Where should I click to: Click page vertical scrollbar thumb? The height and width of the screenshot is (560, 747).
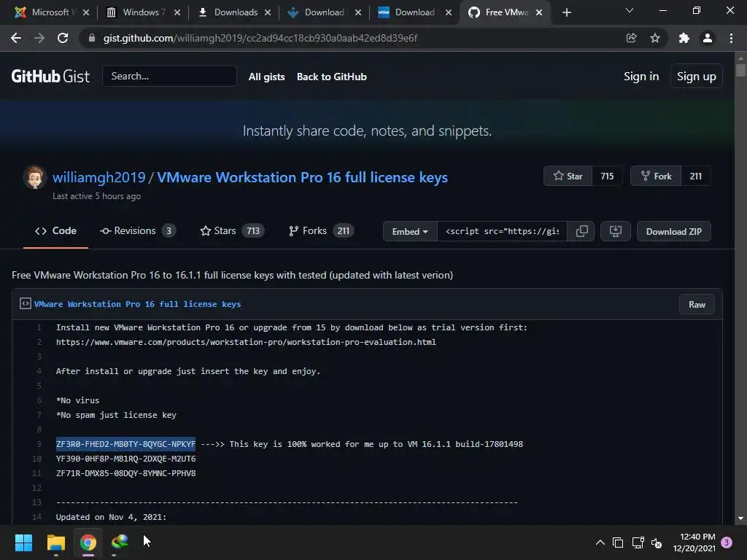740,70
